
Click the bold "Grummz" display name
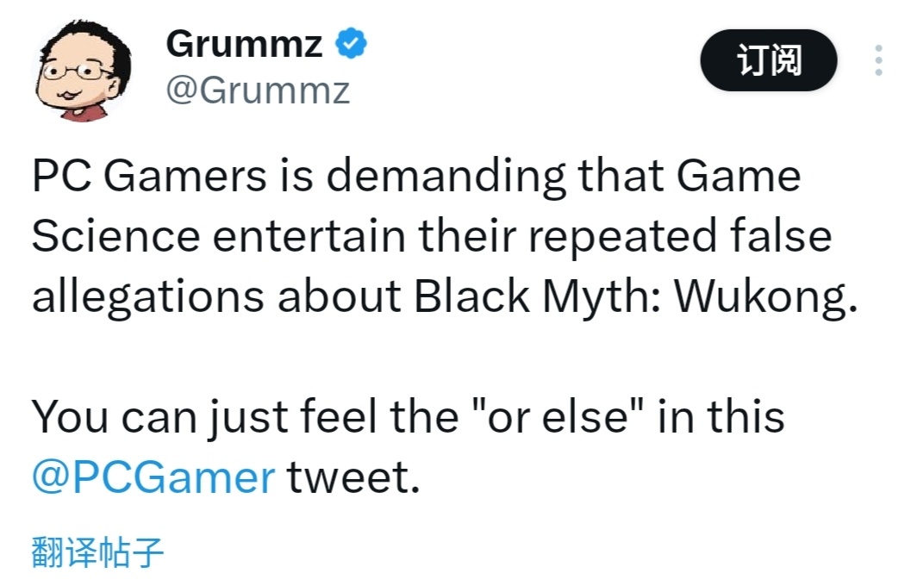coord(244,44)
